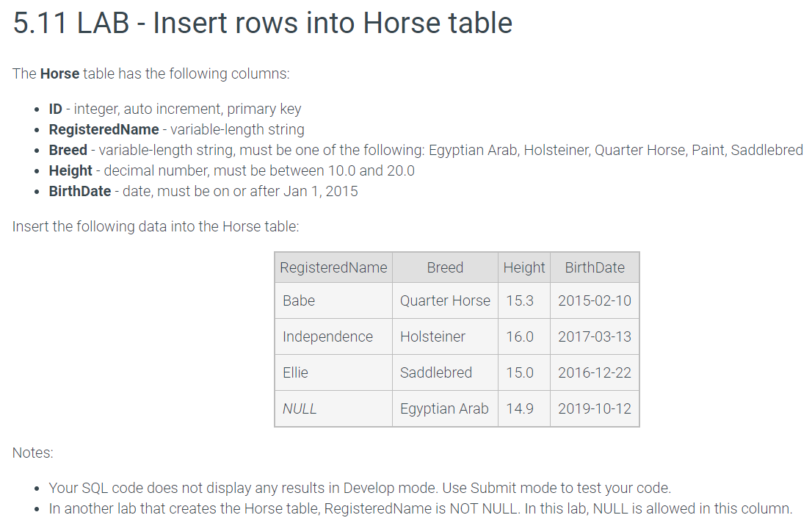Click the Breed column header
The width and height of the screenshot is (812, 526).
(446, 267)
